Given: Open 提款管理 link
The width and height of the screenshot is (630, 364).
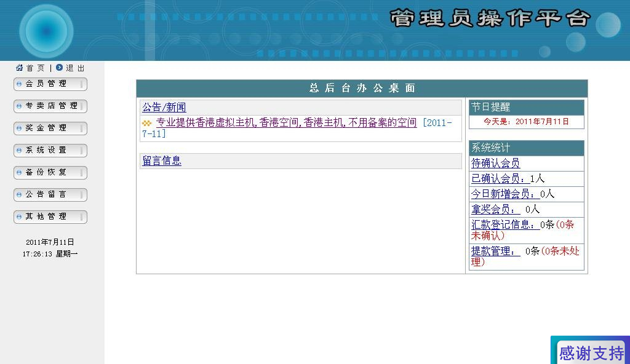Looking at the screenshot, I should (495, 251).
